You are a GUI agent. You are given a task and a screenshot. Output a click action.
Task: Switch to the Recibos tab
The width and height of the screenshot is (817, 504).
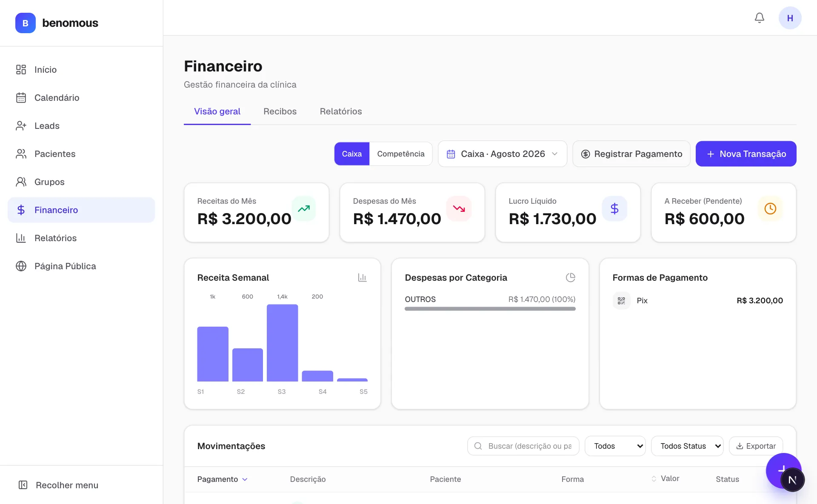(x=280, y=111)
